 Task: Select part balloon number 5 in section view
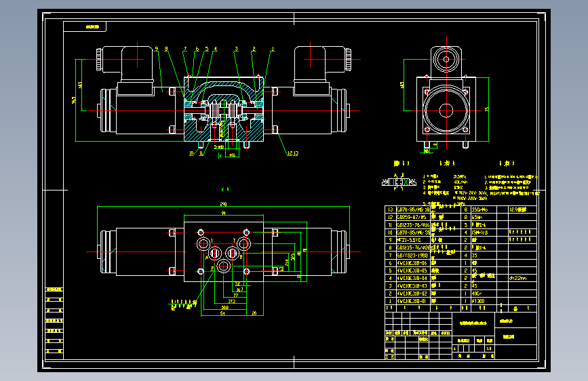(x=207, y=49)
